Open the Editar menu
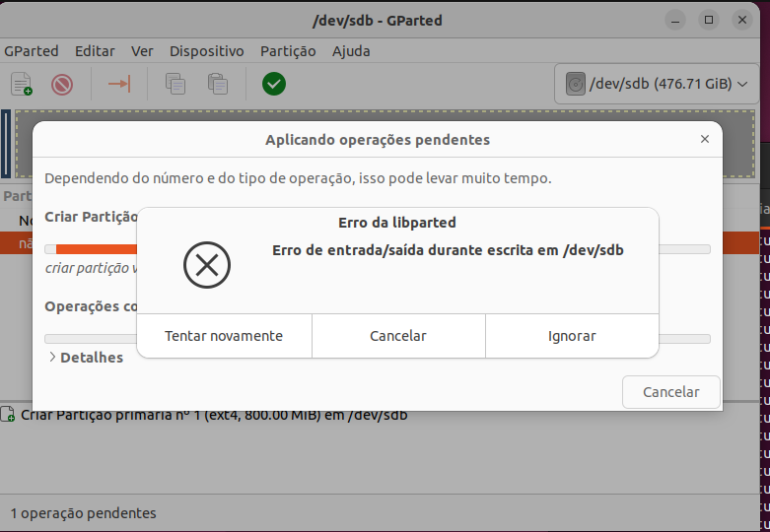 95,51
